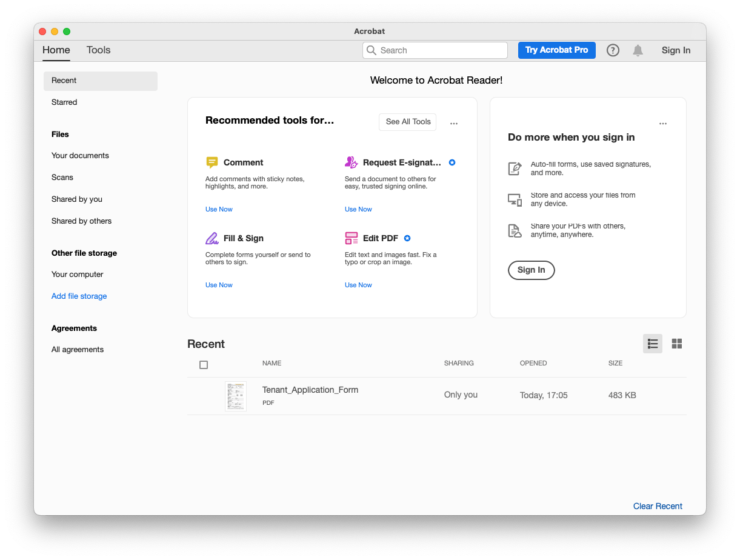740x560 pixels.
Task: Switch Recent files to grid view
Action: [677, 344]
